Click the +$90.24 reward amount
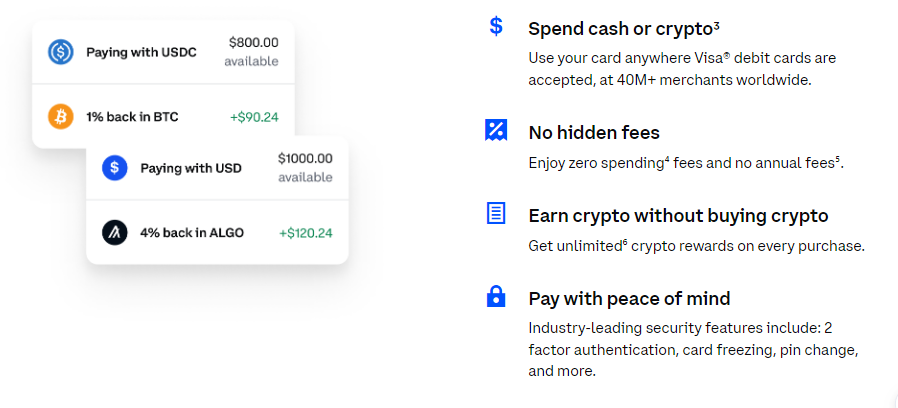Screen dimensions: 898x408 coord(254,117)
